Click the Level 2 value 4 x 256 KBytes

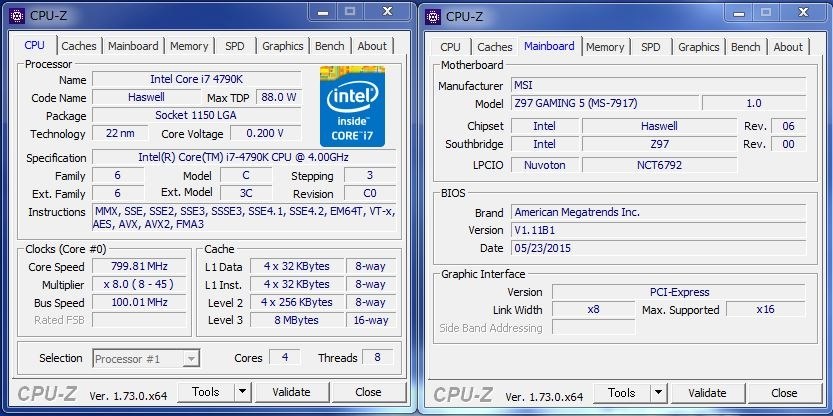(x=297, y=302)
